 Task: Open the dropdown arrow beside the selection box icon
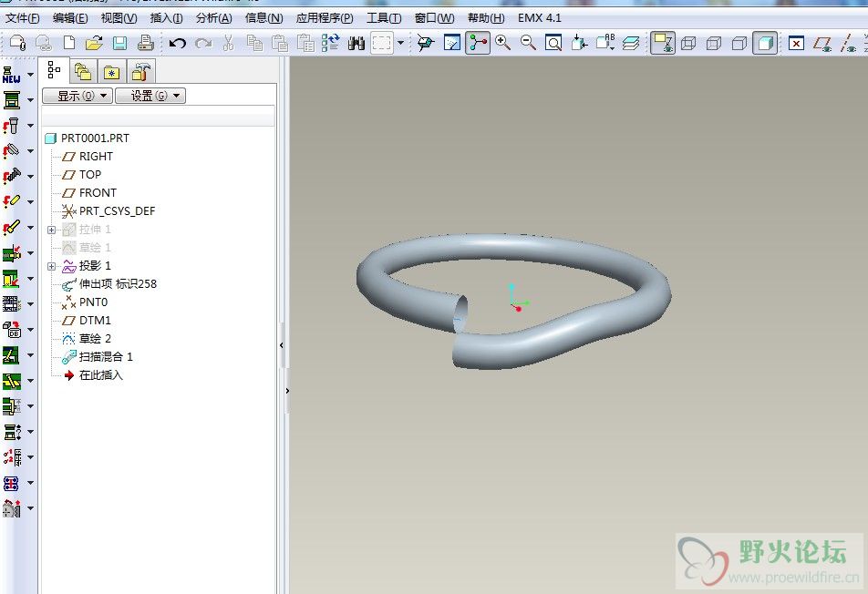401,43
